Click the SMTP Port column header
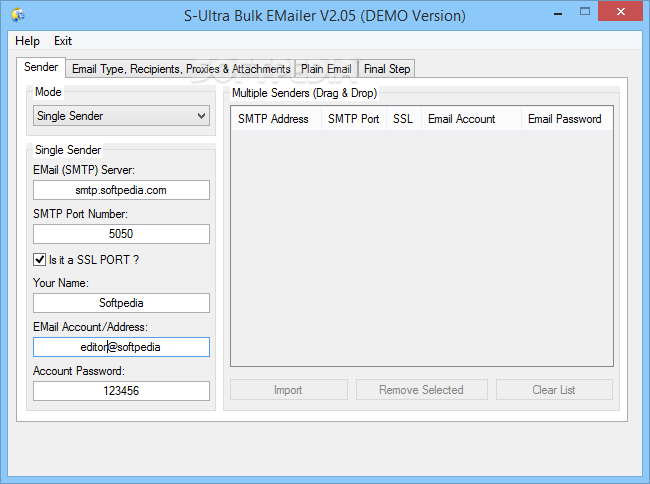Image resolution: width=650 pixels, height=484 pixels. coord(354,119)
